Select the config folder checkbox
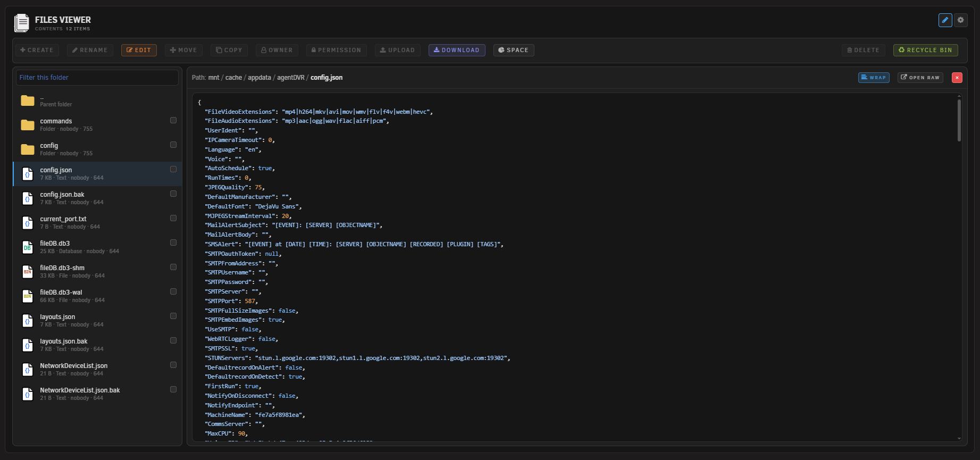This screenshot has width=980, height=460. pyautogui.click(x=173, y=145)
